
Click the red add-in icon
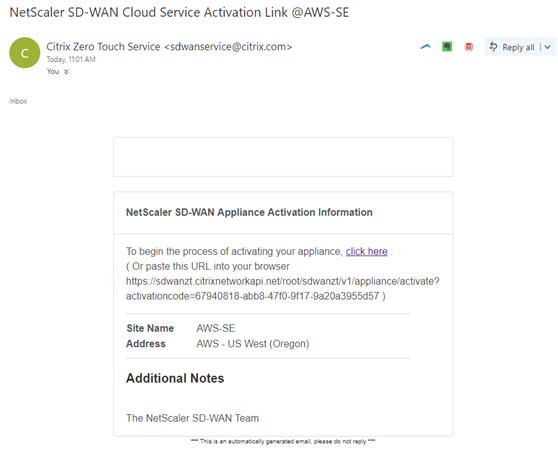[x=469, y=47]
